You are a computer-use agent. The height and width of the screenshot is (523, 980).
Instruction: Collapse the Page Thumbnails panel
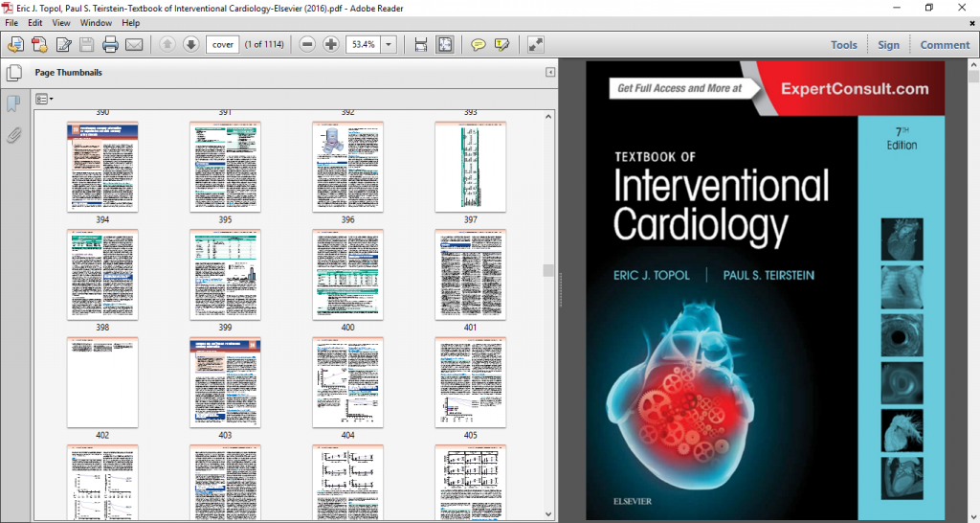click(550, 73)
